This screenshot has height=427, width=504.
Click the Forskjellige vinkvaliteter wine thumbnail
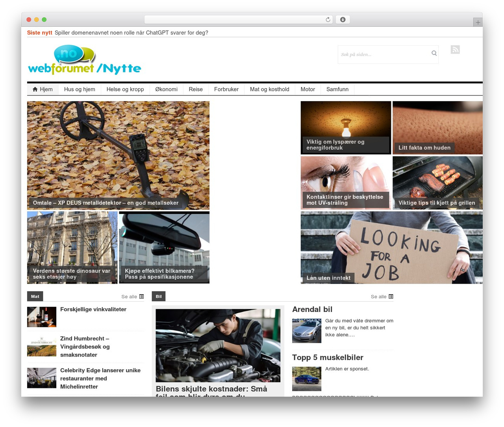tap(42, 317)
